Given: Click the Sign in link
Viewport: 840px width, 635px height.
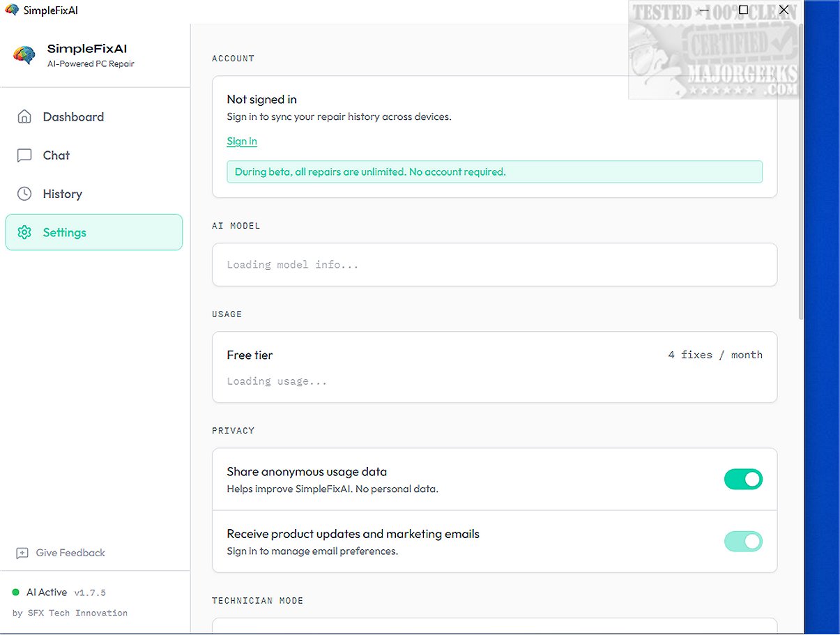Looking at the screenshot, I should 242,141.
